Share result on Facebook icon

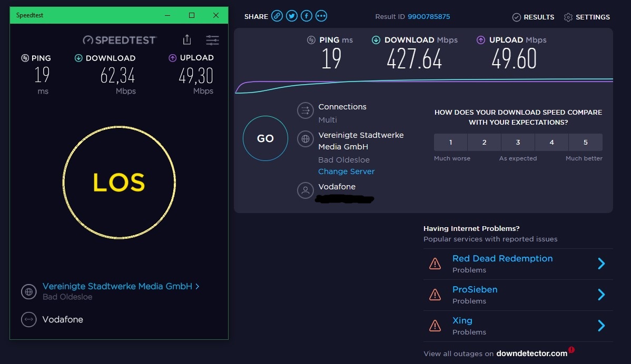point(307,16)
